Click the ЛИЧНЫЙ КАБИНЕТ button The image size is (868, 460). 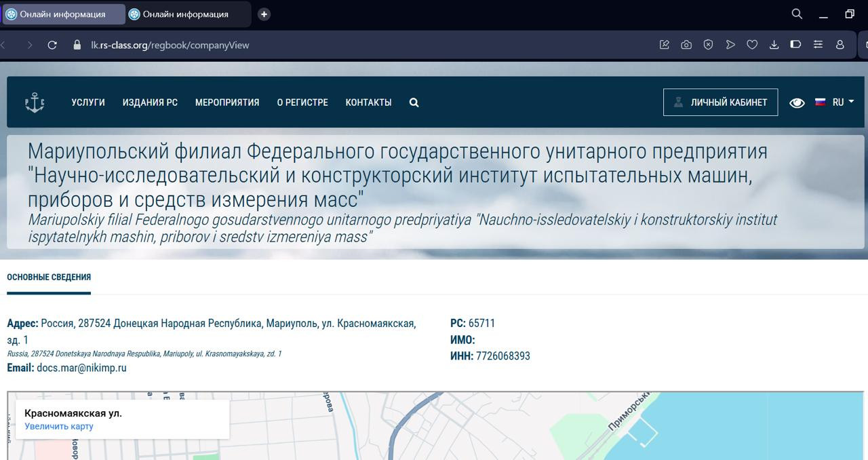[x=720, y=102]
